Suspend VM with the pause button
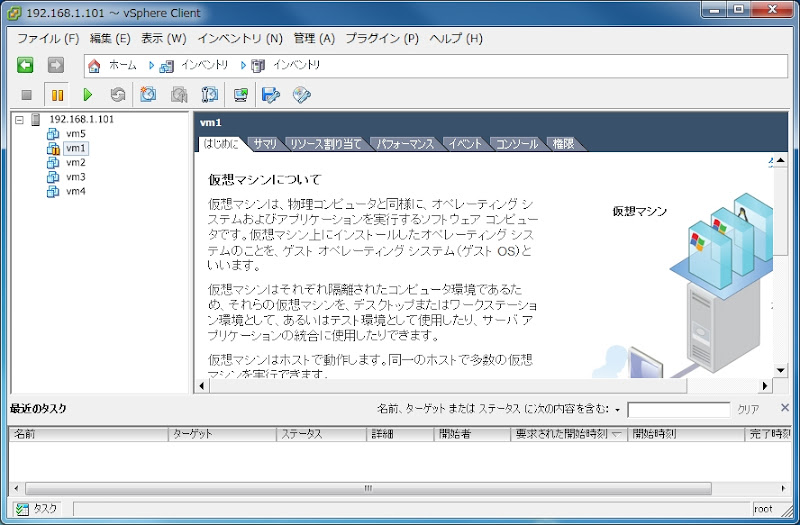 pos(57,95)
